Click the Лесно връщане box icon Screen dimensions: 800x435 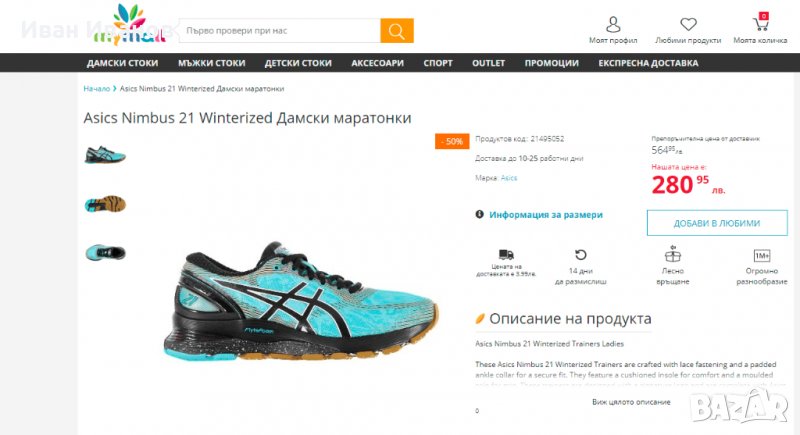pyautogui.click(x=673, y=253)
